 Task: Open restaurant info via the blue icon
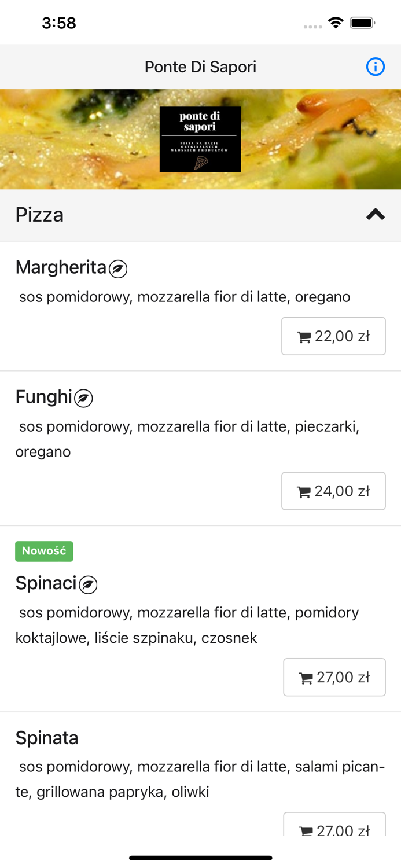click(375, 67)
